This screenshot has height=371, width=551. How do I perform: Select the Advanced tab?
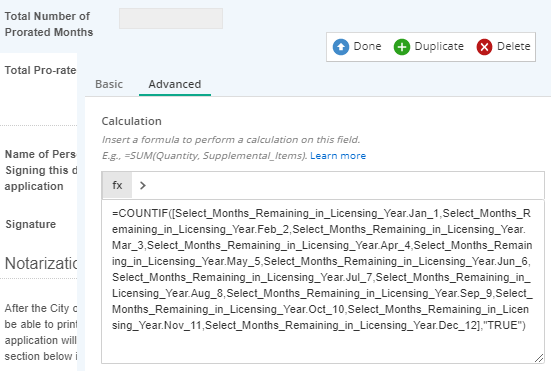(175, 84)
